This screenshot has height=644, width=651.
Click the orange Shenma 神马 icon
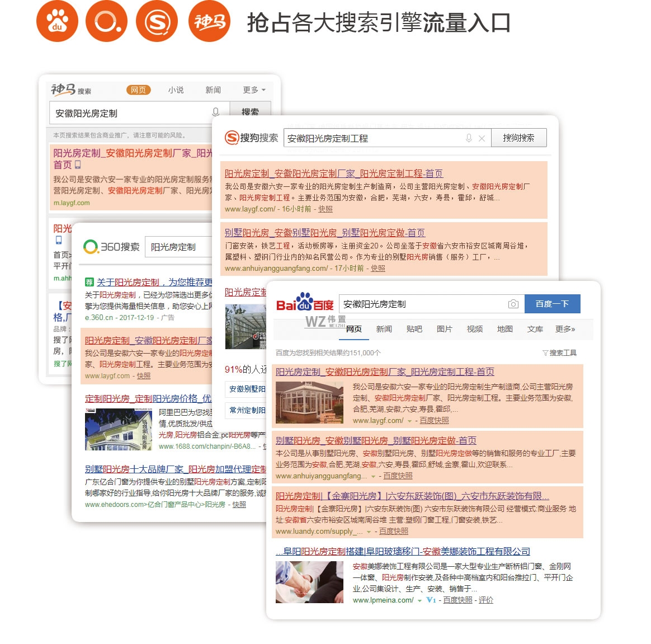point(209,21)
